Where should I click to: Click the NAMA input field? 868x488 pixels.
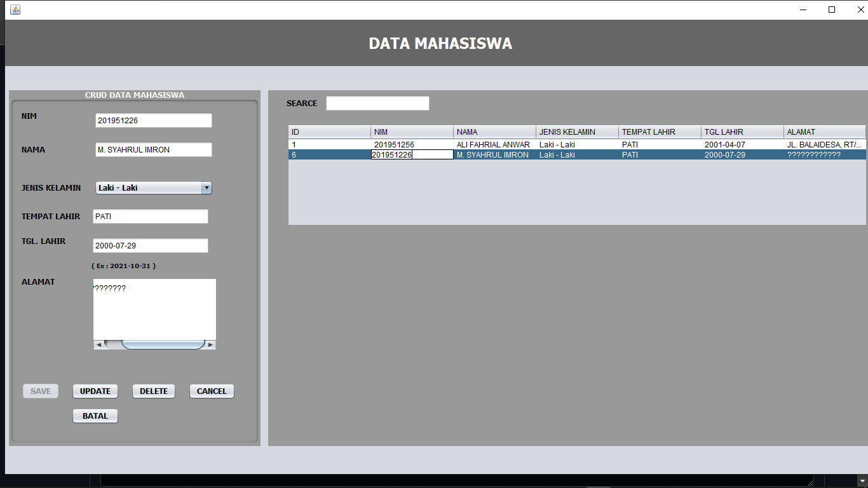153,149
